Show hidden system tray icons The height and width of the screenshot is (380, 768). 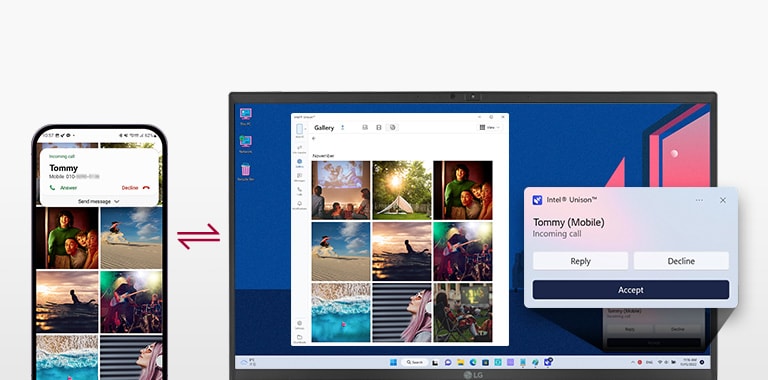633,362
